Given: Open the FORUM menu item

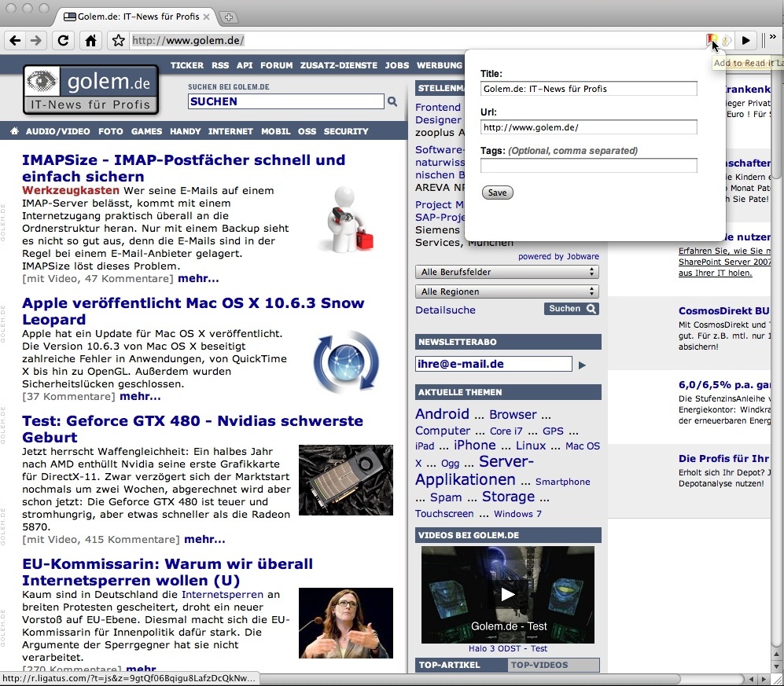Looking at the screenshot, I should [x=276, y=65].
